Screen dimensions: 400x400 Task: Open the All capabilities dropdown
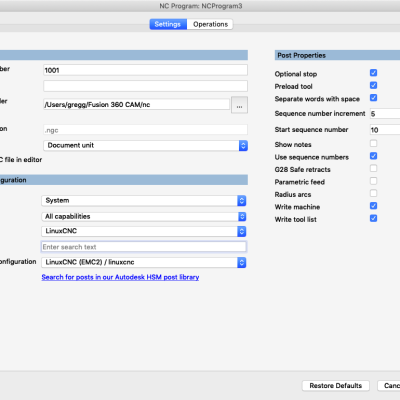coord(144,217)
